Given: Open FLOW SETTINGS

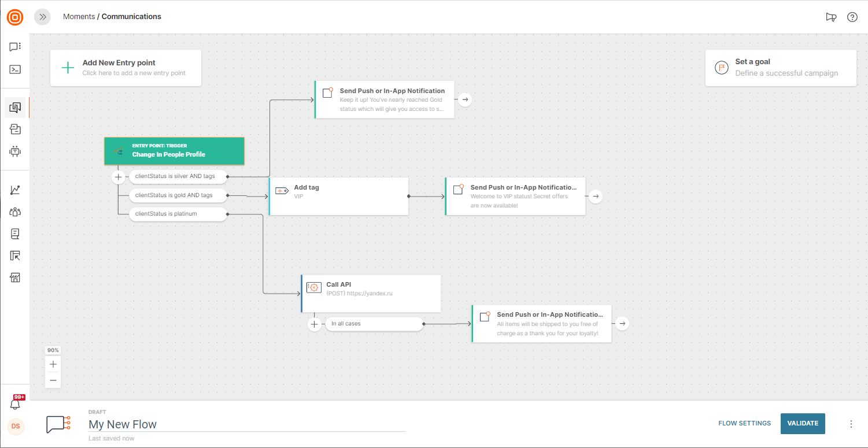Looking at the screenshot, I should click(744, 423).
